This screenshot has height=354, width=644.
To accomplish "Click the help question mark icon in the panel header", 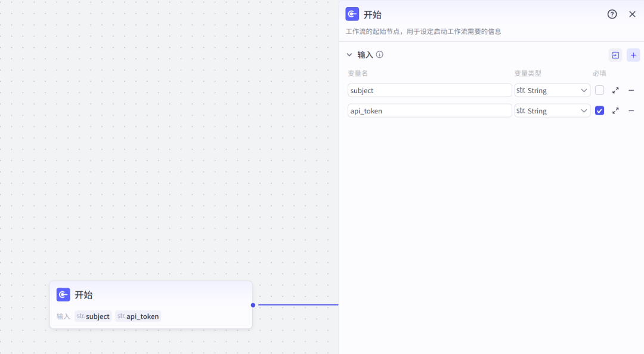I will 612,14.
